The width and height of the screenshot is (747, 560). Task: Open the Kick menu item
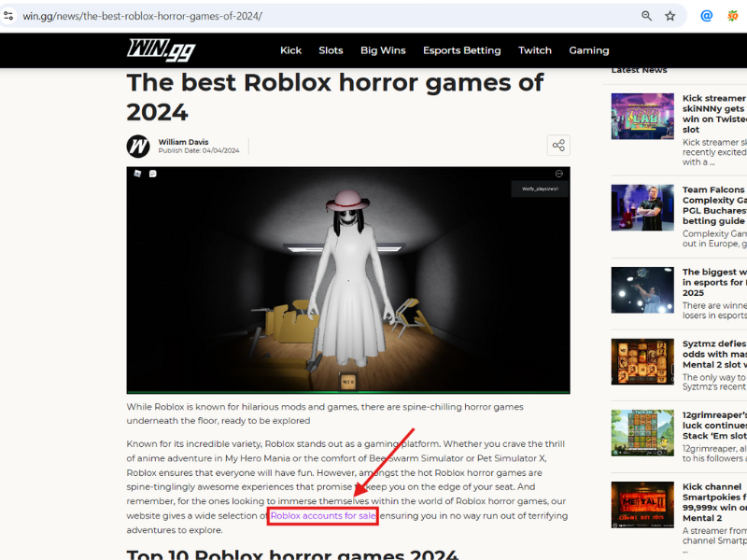coord(290,50)
